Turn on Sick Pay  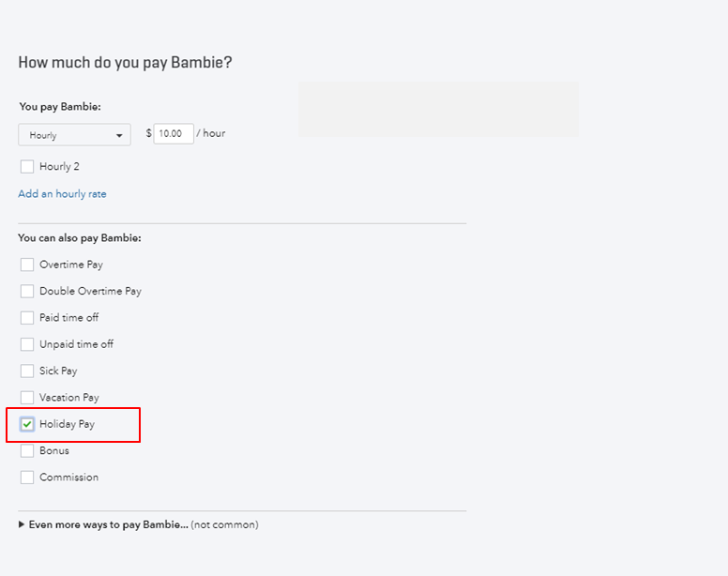(27, 371)
